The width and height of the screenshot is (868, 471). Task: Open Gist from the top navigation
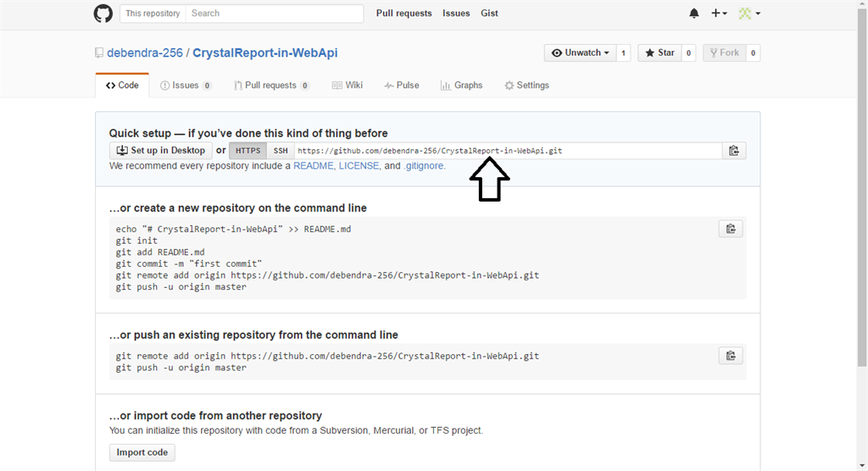coord(489,14)
